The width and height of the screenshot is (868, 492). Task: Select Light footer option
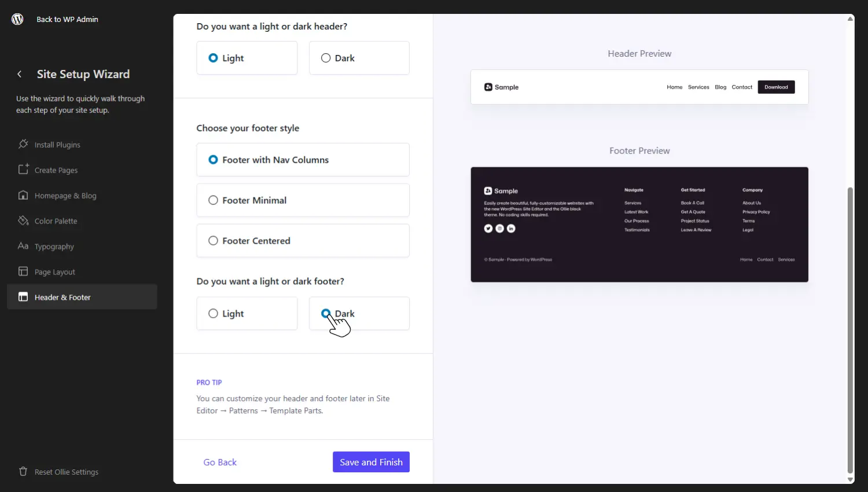pos(247,314)
